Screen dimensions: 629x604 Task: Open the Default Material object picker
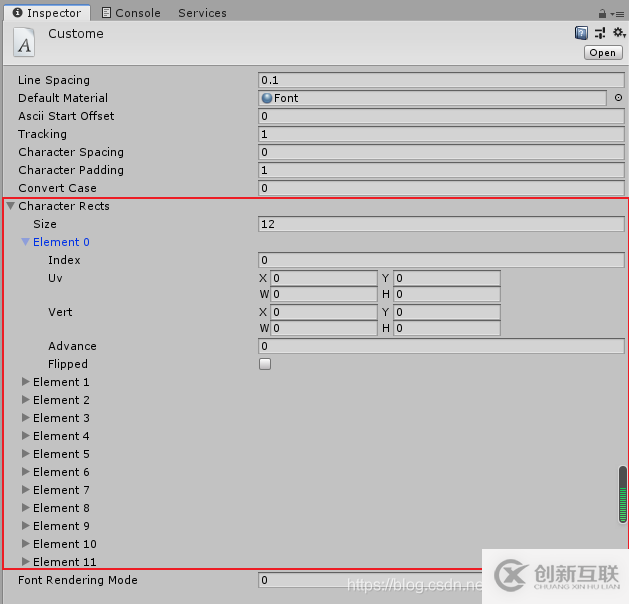[618, 97]
